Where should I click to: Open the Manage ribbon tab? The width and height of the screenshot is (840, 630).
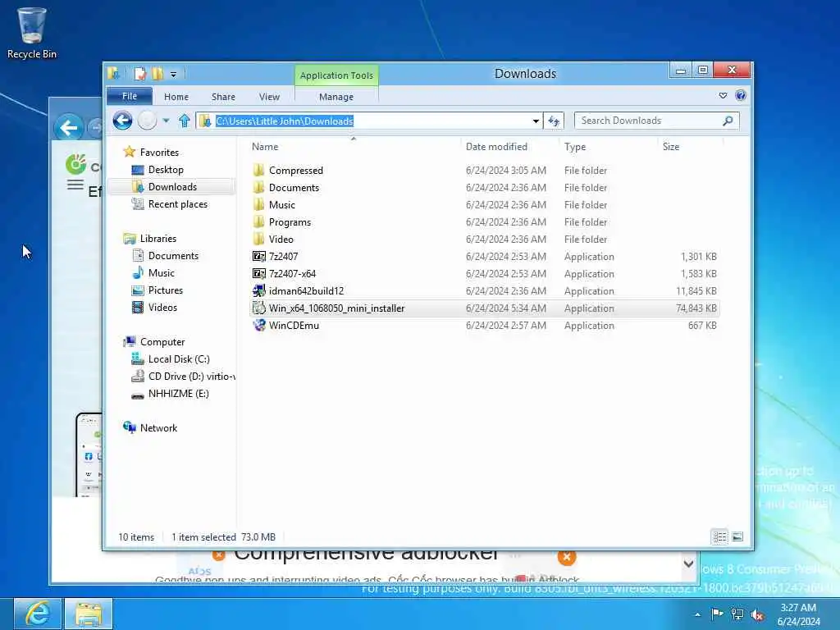click(336, 97)
